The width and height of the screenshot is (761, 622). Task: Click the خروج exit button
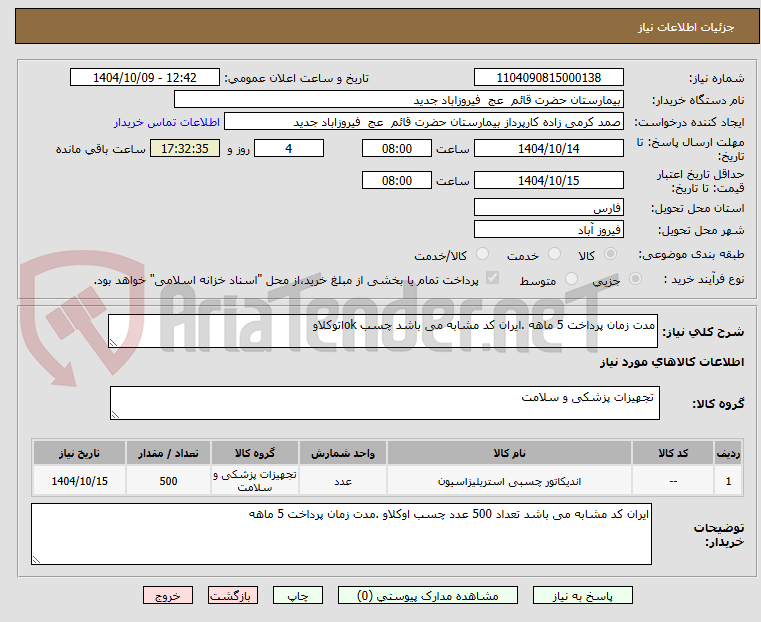coord(168,595)
